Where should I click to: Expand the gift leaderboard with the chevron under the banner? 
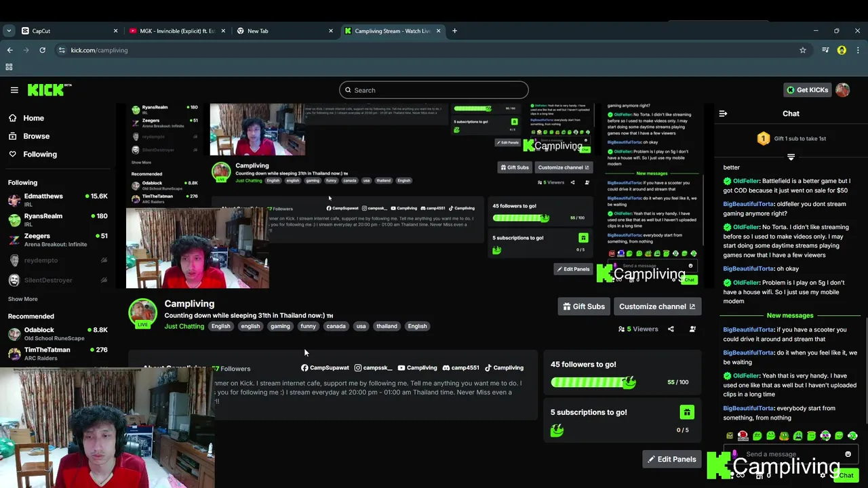tap(791, 157)
